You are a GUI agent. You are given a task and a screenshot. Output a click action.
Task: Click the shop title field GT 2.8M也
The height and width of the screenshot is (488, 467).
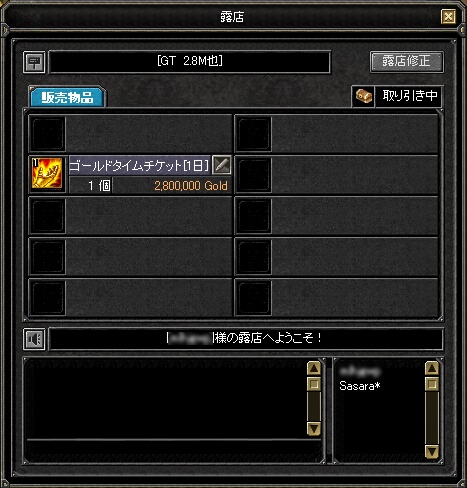pos(190,62)
